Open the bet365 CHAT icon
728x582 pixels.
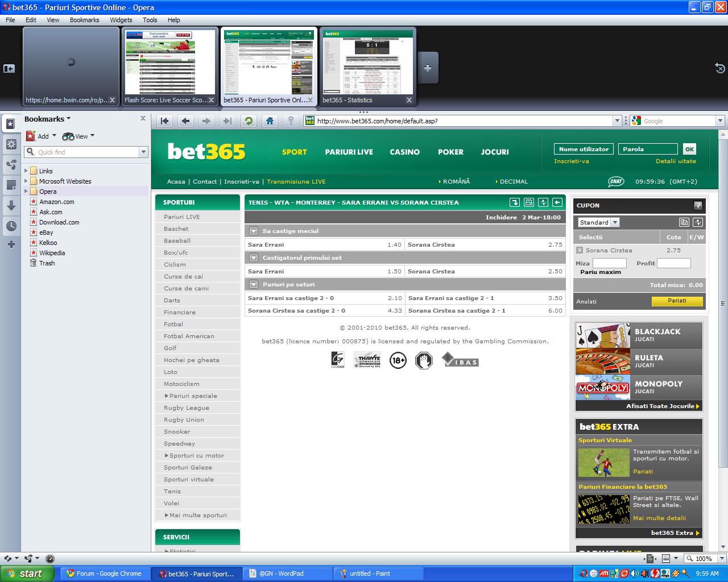[x=616, y=181]
